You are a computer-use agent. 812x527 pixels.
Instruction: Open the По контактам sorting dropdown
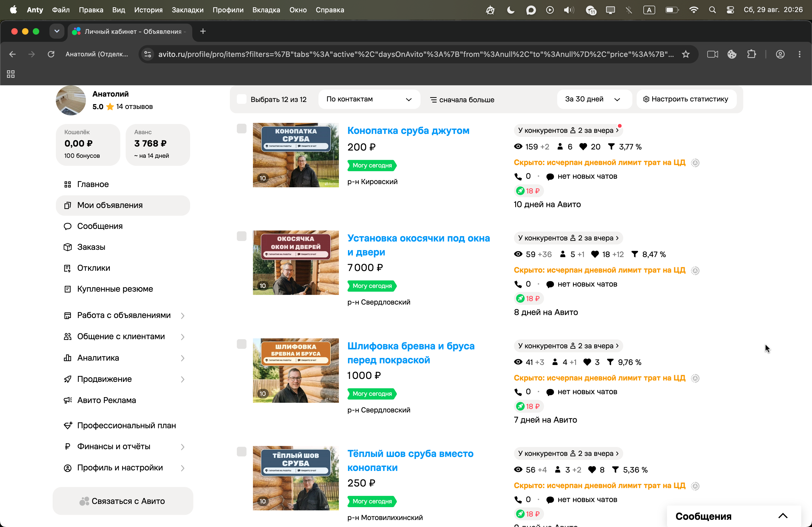click(x=369, y=99)
